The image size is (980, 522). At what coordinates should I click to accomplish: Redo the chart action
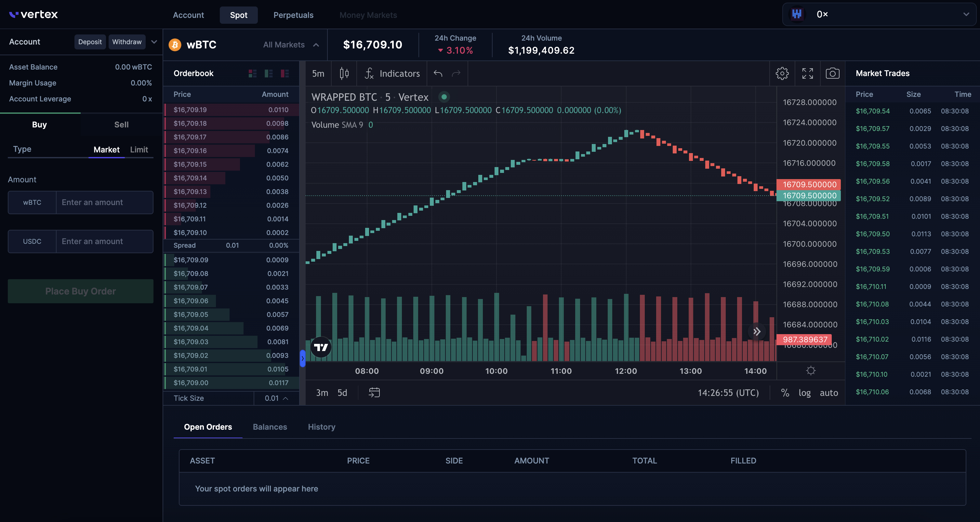(456, 73)
